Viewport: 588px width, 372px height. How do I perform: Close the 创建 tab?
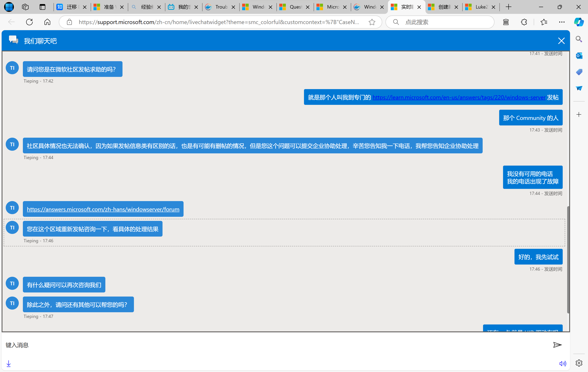point(456,7)
